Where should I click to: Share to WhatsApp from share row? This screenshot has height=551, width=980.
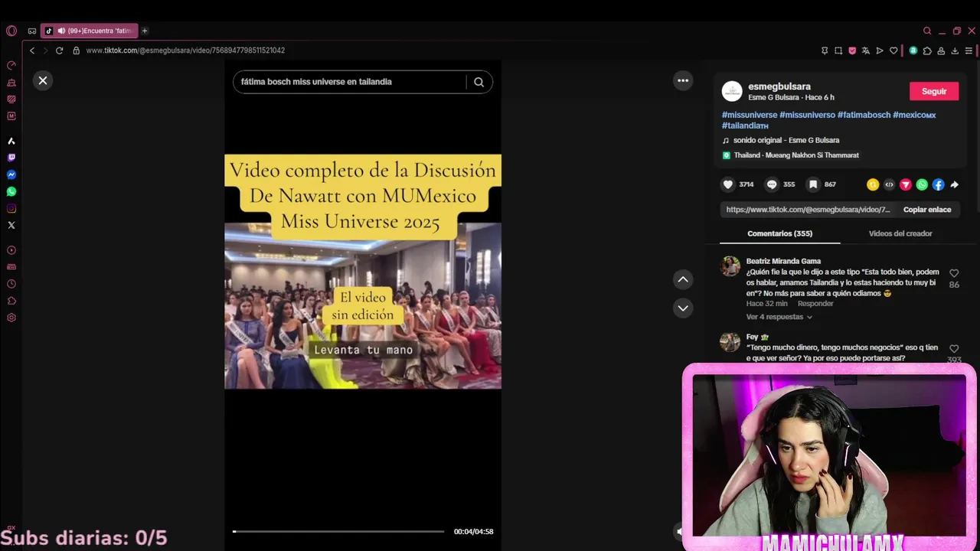coord(922,184)
